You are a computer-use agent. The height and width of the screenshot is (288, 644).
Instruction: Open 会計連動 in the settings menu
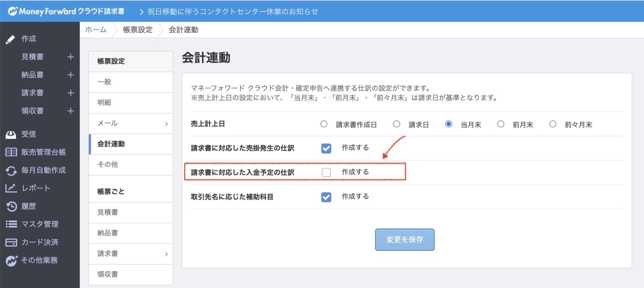(x=131, y=144)
